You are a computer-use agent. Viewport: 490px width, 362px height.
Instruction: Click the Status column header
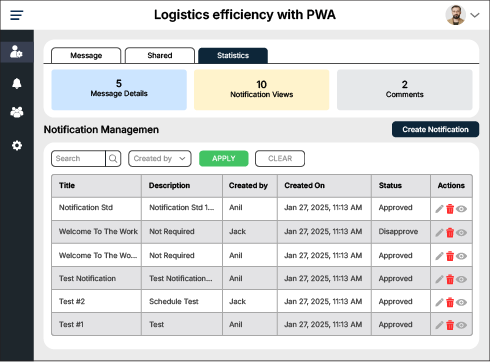click(401, 186)
